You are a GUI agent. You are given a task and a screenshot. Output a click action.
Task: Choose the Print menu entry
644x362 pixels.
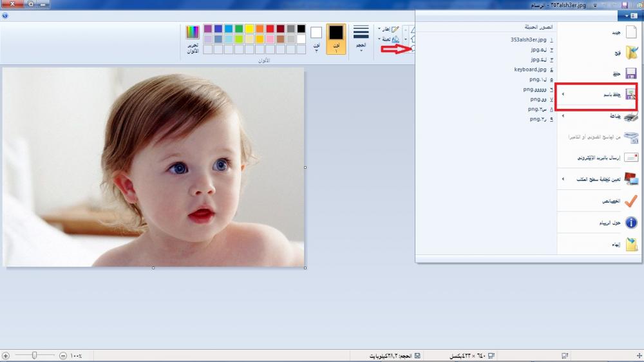615,117
